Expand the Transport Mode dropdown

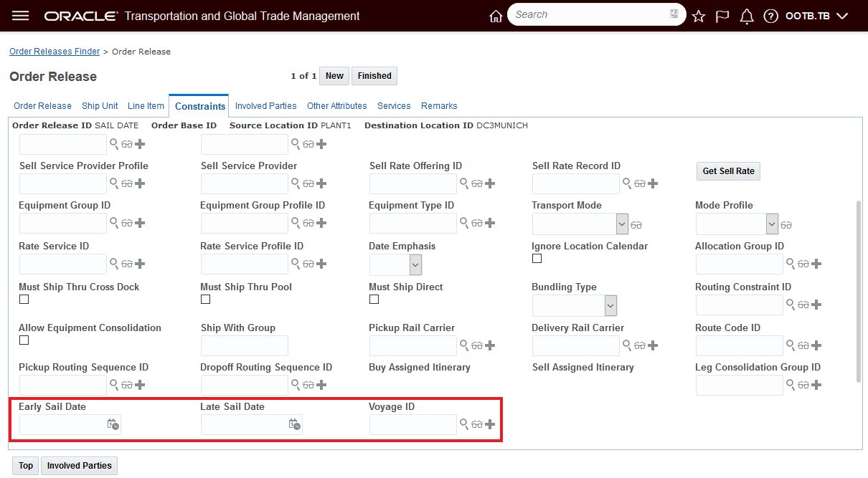(x=622, y=224)
